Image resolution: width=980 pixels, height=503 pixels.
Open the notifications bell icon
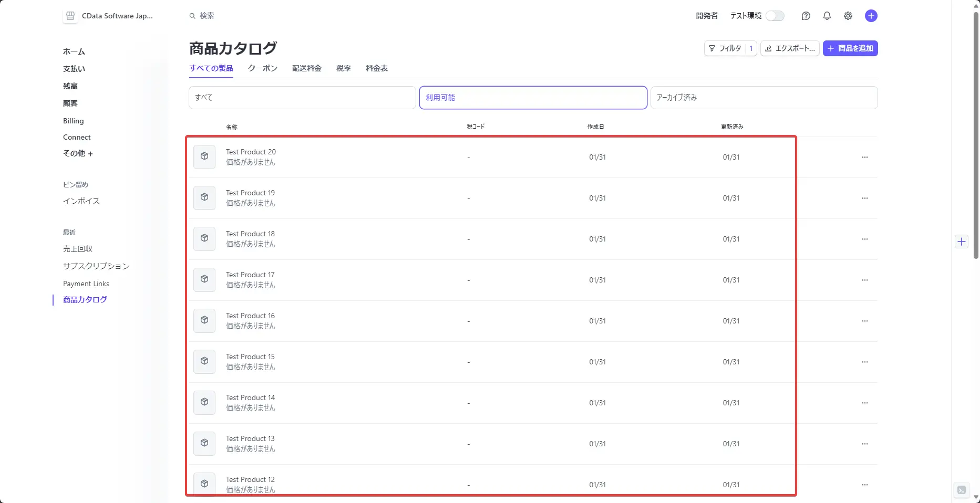[x=827, y=16]
